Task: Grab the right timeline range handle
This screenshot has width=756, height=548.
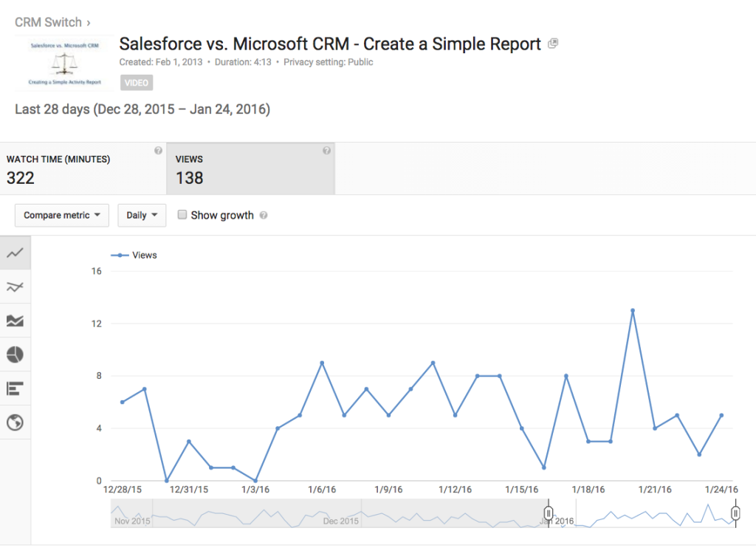Action: point(735,513)
